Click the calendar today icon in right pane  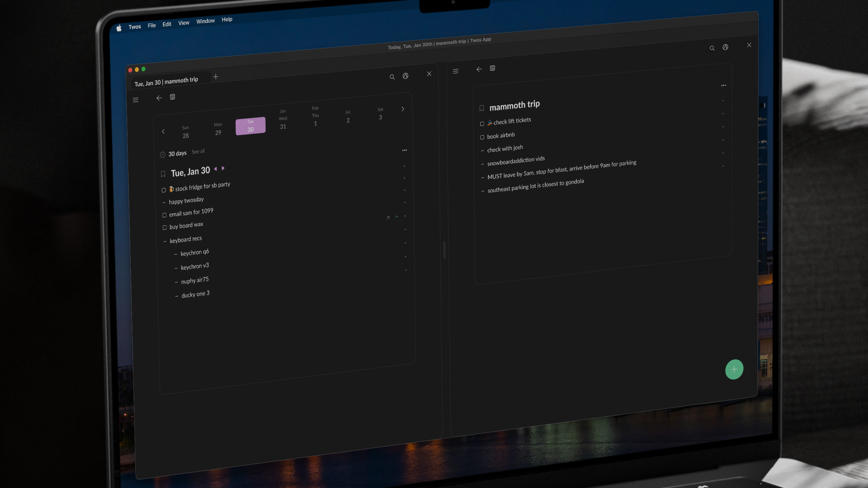tap(493, 68)
